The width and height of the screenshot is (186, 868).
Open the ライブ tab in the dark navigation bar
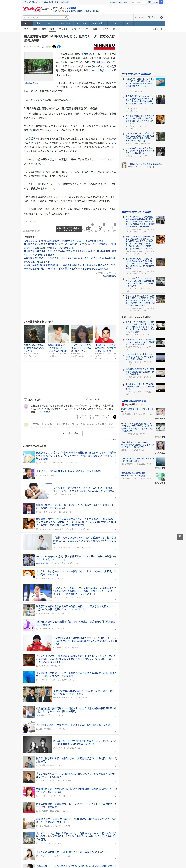49,24
